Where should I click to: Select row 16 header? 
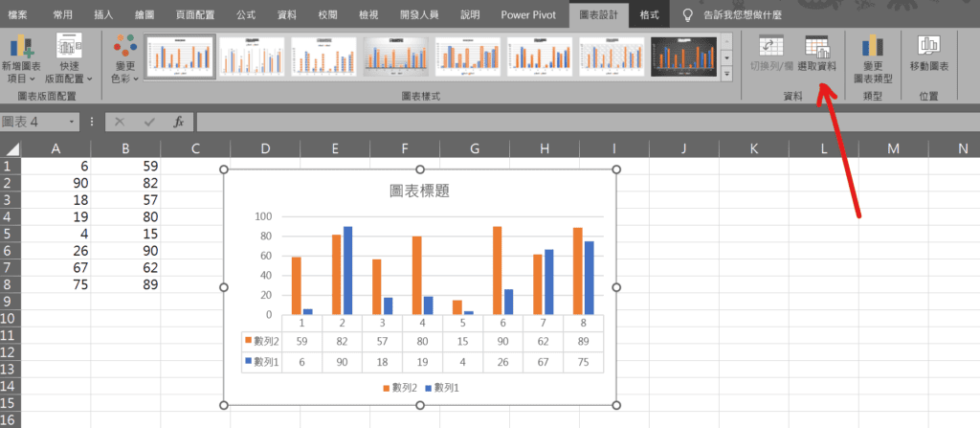pos(11,420)
